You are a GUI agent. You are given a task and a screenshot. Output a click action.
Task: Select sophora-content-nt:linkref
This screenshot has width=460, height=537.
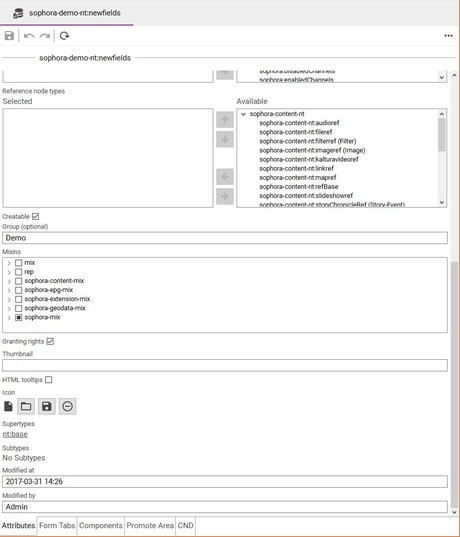pos(296,168)
